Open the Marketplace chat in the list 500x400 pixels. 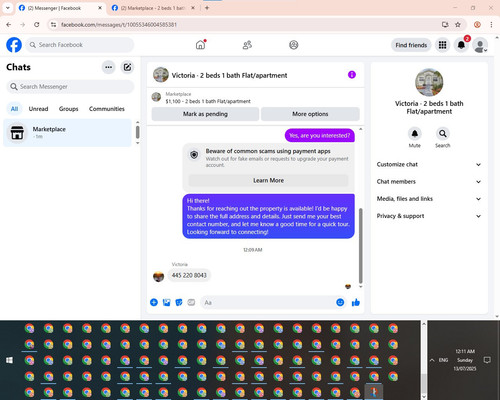[67, 132]
